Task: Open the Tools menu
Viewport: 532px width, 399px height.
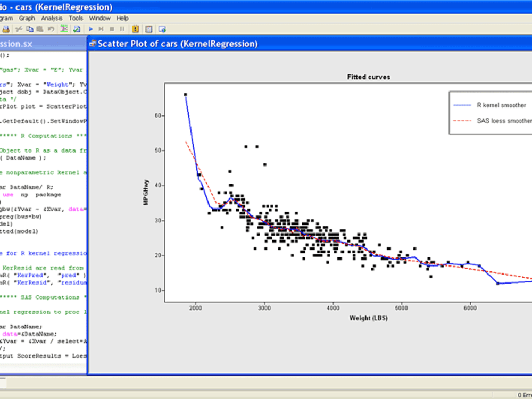Action: 75,18
